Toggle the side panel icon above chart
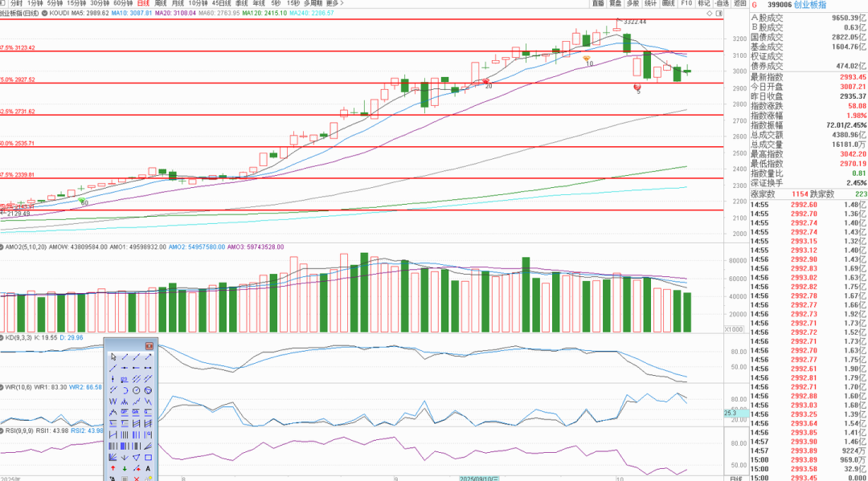 (719, 14)
